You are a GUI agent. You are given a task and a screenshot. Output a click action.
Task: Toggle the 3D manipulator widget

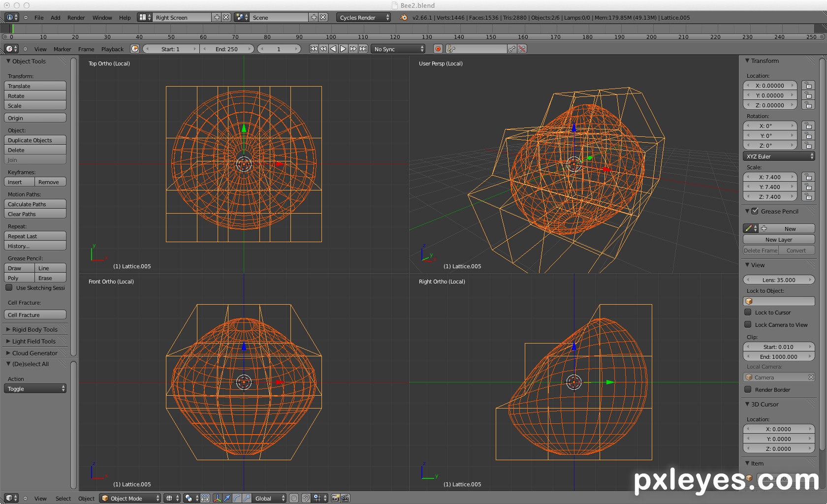pyautogui.click(x=217, y=498)
